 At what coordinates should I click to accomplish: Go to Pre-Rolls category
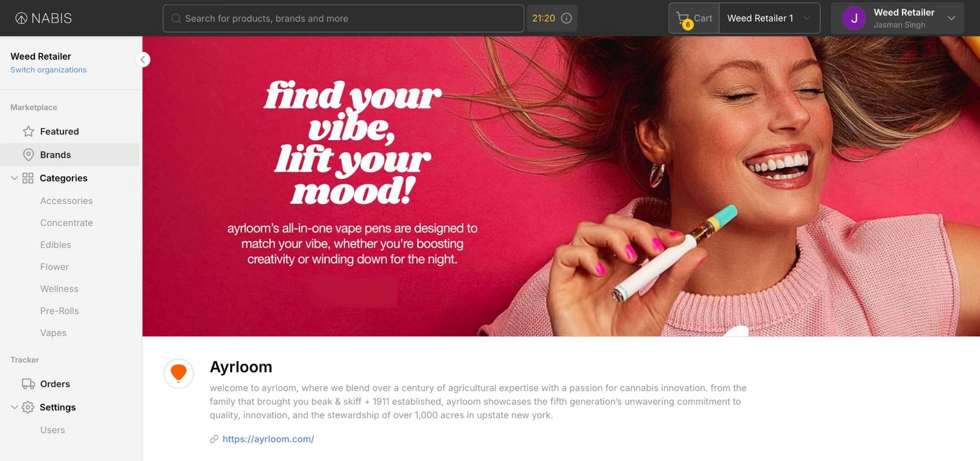coord(60,311)
